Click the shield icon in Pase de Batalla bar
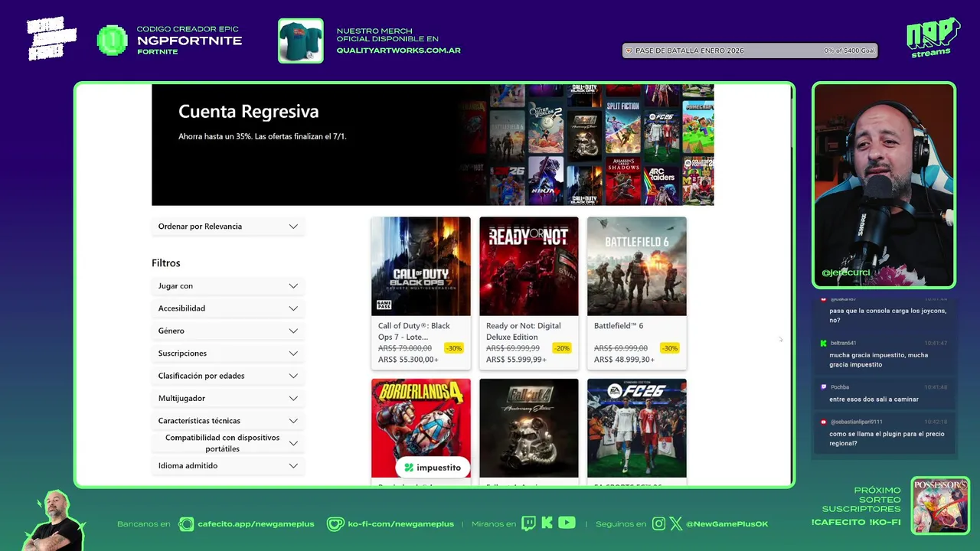 [629, 51]
